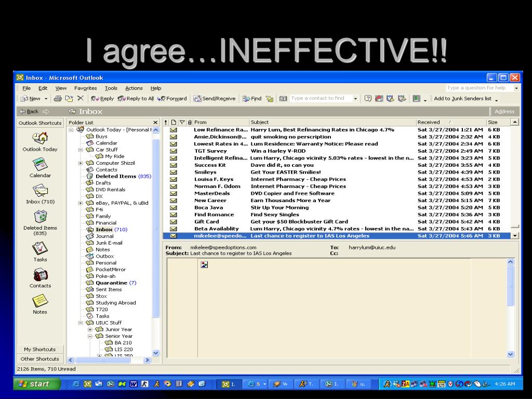Click the Reply to All button

[136, 98]
